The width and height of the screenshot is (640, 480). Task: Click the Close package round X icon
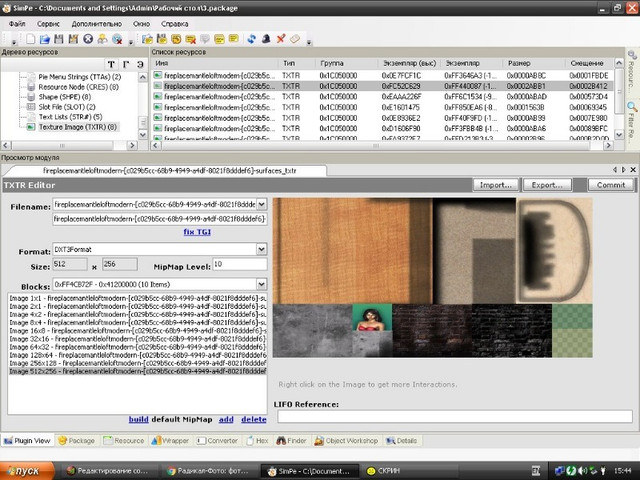pyautogui.click(x=88, y=39)
